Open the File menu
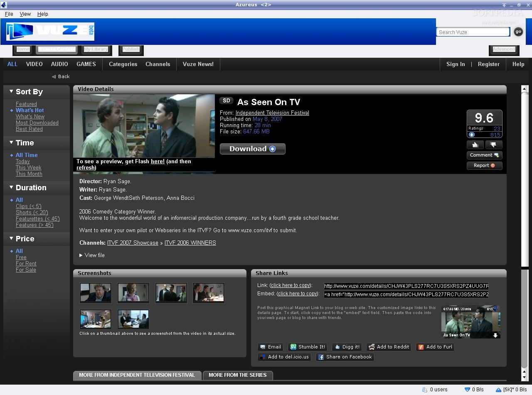 point(9,14)
